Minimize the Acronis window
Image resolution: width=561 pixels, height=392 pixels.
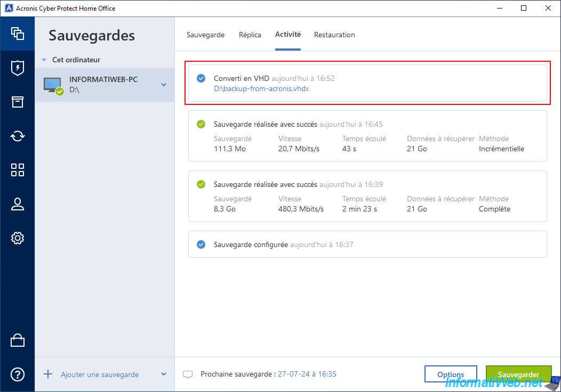tap(500, 8)
